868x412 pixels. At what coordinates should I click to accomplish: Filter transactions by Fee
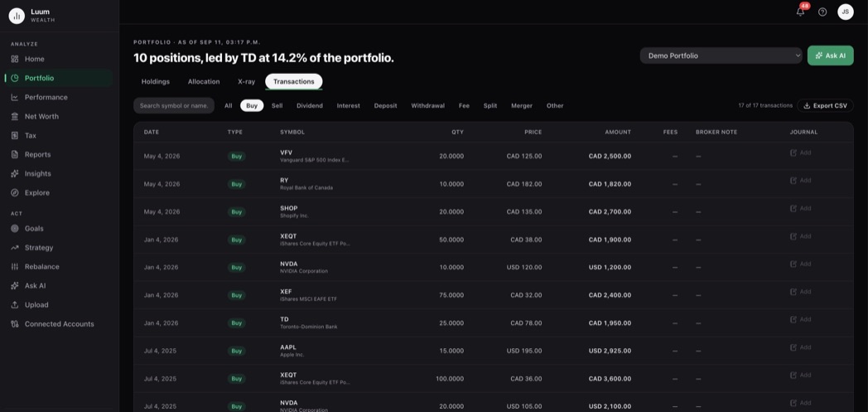(x=464, y=106)
